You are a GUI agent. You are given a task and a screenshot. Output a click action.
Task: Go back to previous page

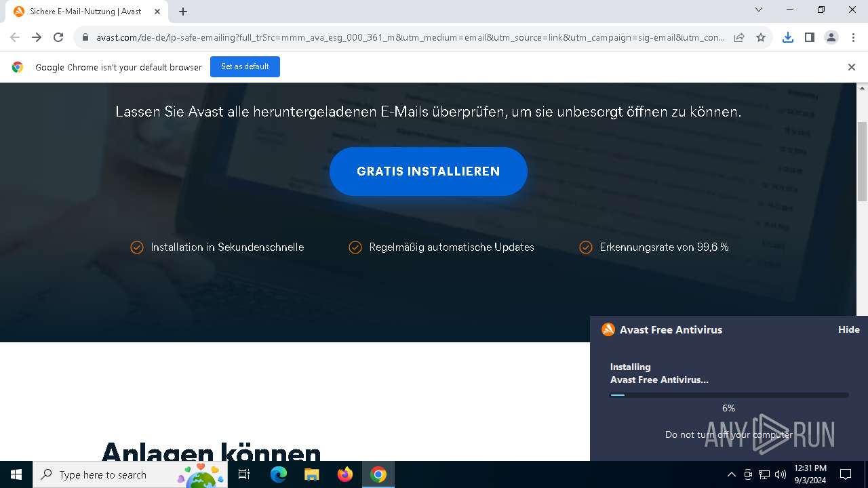pyautogui.click(x=15, y=37)
